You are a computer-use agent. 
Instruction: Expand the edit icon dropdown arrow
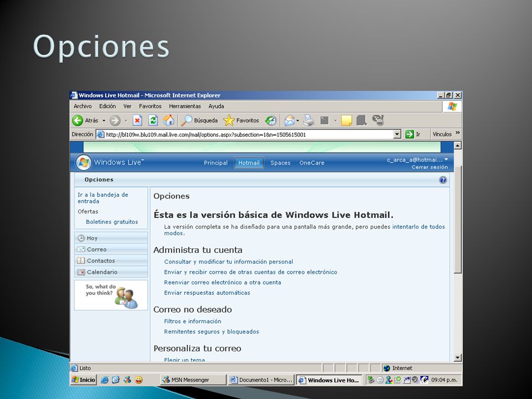[335, 120]
